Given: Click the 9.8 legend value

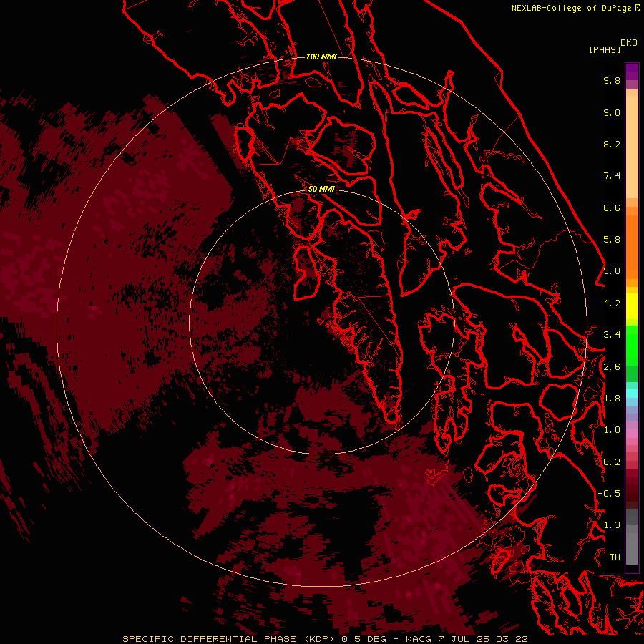Looking at the screenshot, I should pos(612,80).
